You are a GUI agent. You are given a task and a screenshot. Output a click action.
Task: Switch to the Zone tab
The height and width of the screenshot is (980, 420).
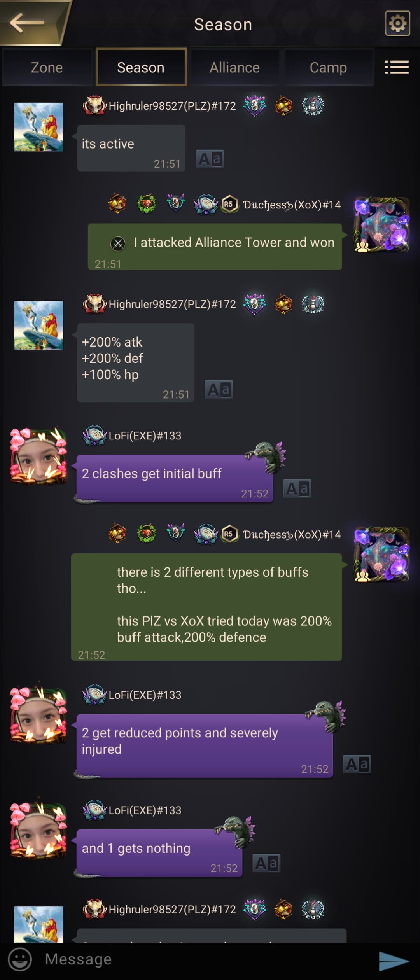coord(47,67)
